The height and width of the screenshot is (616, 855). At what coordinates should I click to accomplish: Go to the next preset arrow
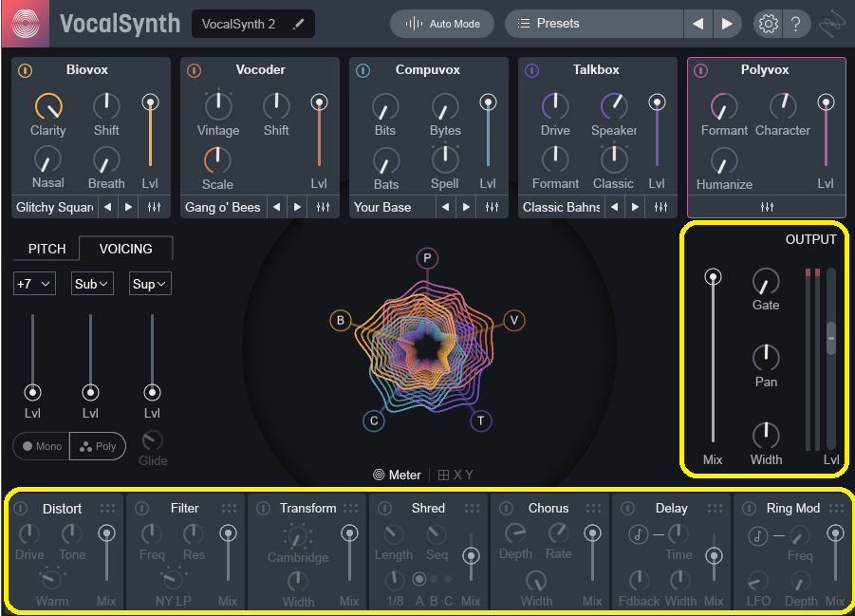pyautogui.click(x=727, y=24)
